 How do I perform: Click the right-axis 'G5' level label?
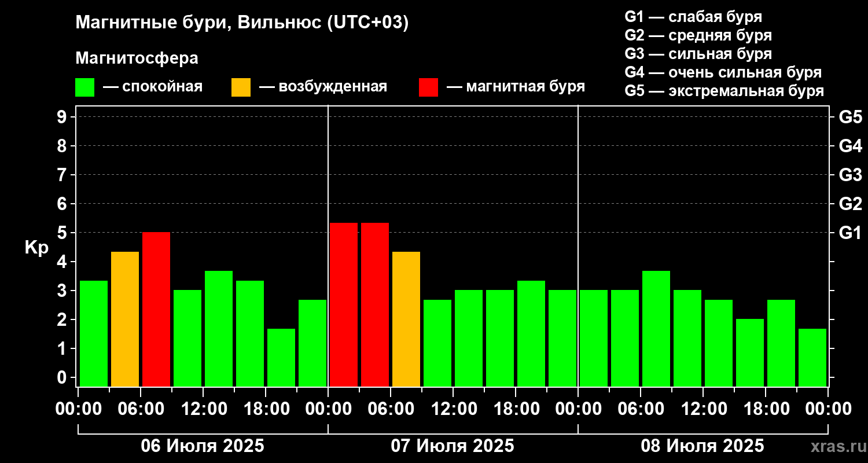(x=851, y=117)
